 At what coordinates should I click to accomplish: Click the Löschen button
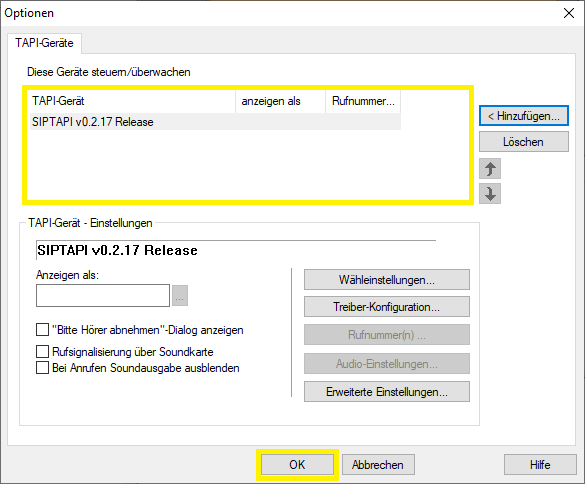tap(524, 142)
